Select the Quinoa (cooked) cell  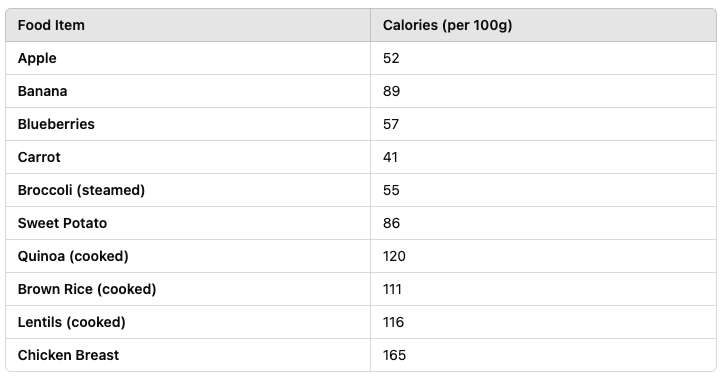pos(188,256)
